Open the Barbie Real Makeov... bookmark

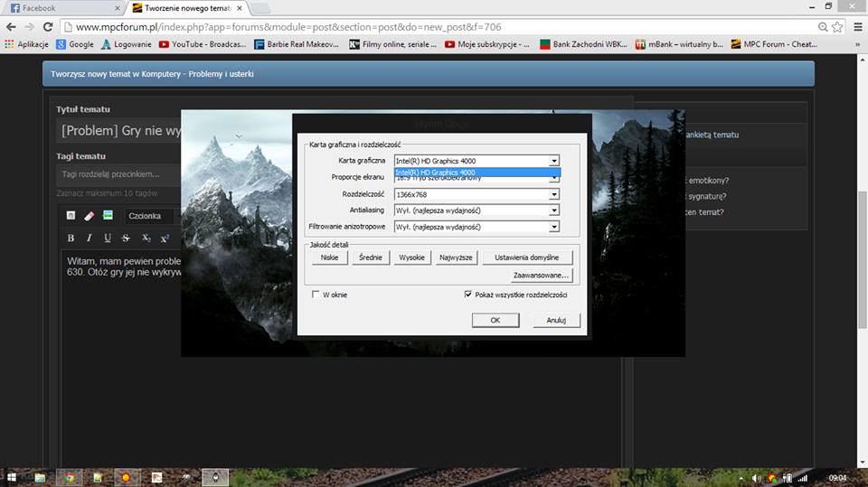tap(297, 44)
